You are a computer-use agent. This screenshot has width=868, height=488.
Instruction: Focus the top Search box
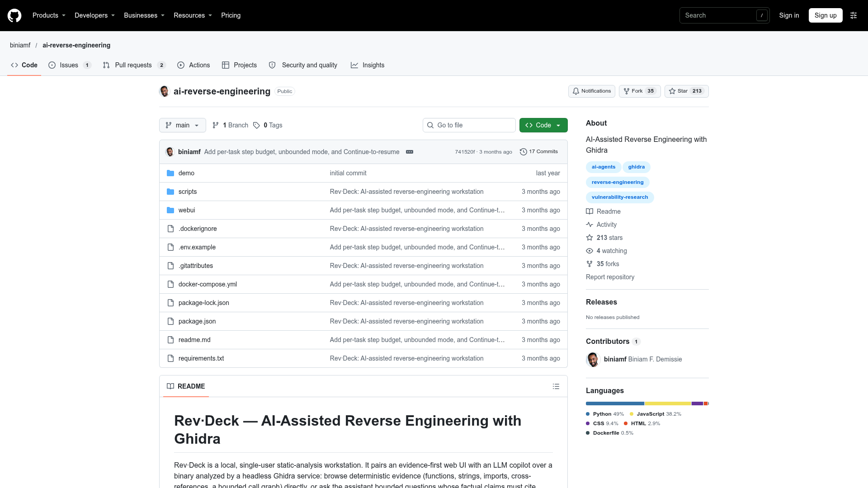725,15
